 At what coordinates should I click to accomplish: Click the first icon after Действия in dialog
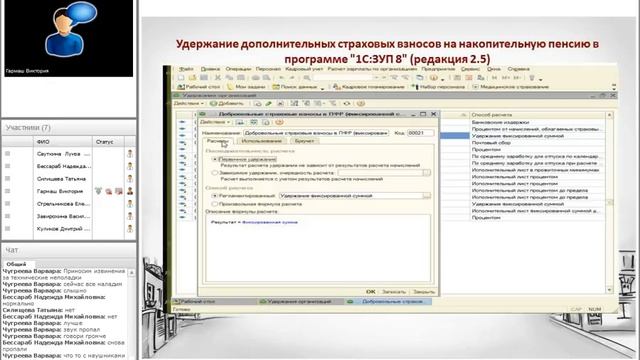(x=240, y=122)
